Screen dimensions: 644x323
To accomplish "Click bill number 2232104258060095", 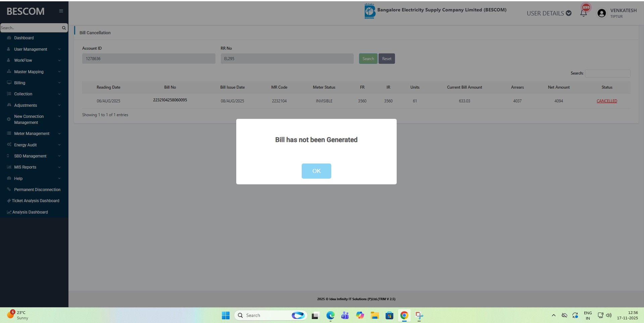I will point(170,100).
